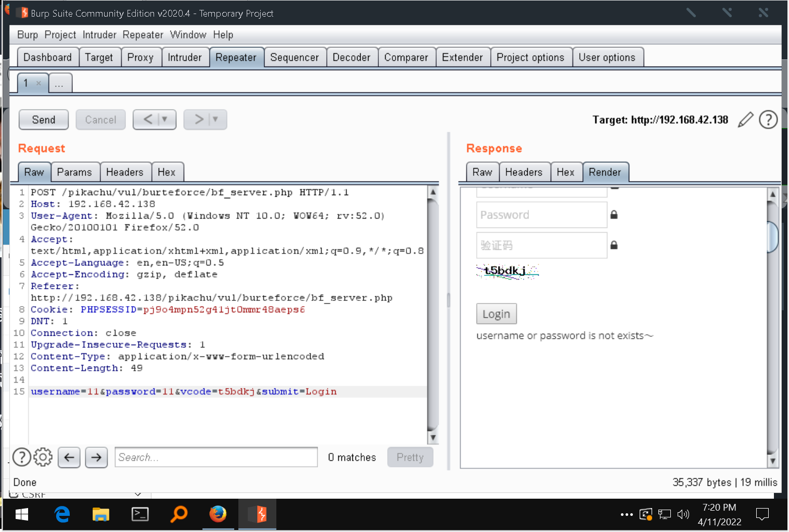Show request Hex tab
789x532 pixels.
[x=167, y=172]
